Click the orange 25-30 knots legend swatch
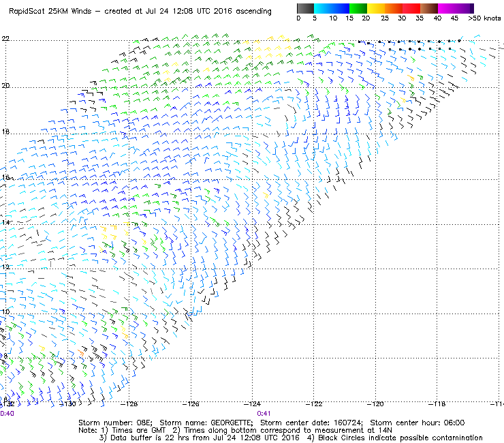504x443 pixels. pos(394,8)
